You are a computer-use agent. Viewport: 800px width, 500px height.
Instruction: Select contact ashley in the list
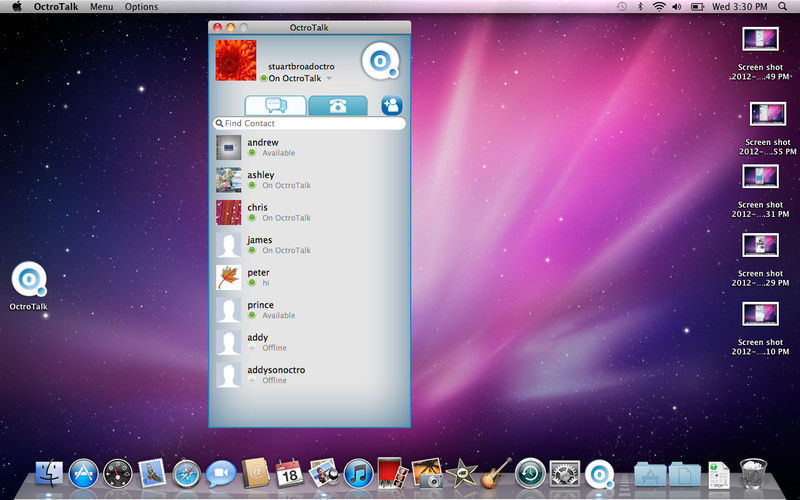pos(309,180)
